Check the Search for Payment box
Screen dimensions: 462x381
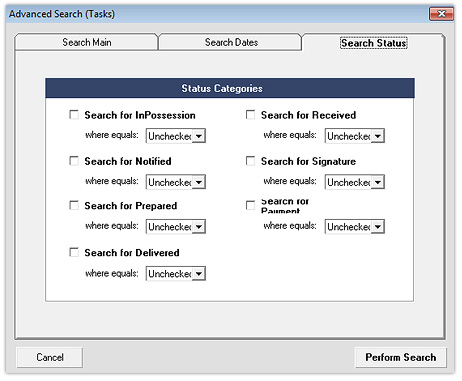click(x=250, y=205)
